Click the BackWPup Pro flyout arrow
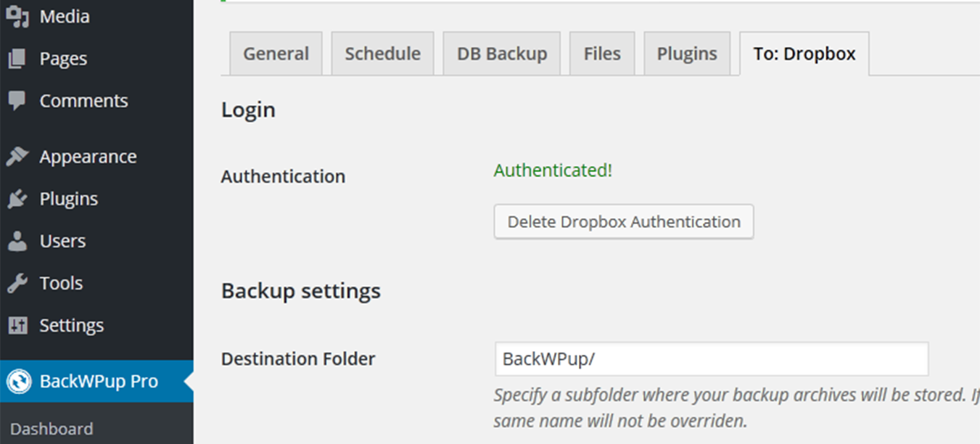980x444 pixels. pos(190,381)
